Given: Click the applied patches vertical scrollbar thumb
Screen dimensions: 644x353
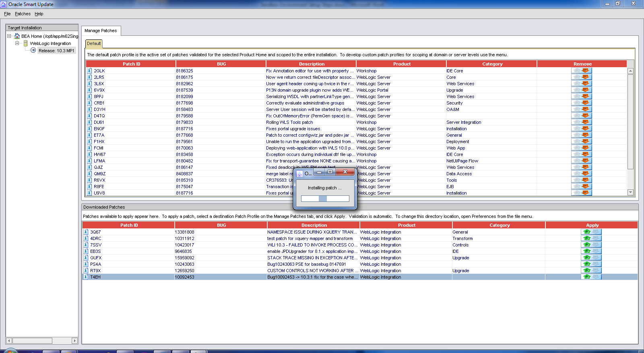Looking at the screenshot, I should click(x=630, y=121).
